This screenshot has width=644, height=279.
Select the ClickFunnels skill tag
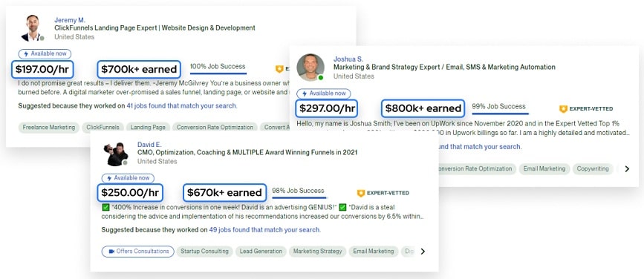click(103, 128)
